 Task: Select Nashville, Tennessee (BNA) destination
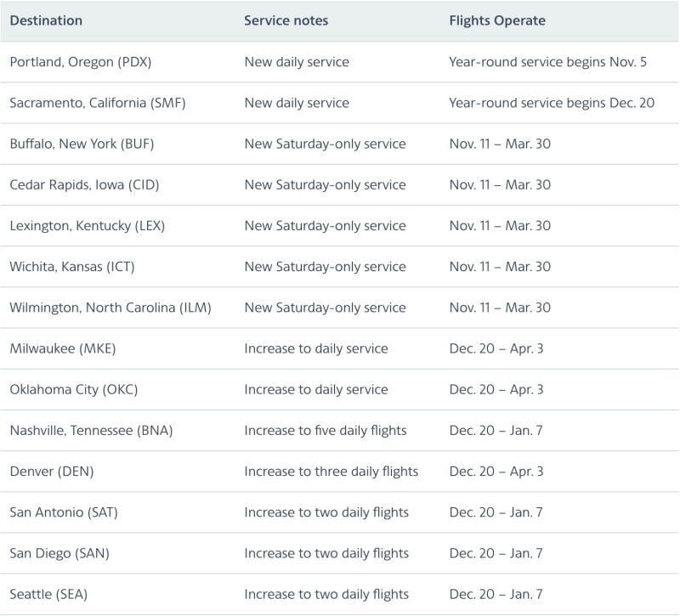click(91, 430)
